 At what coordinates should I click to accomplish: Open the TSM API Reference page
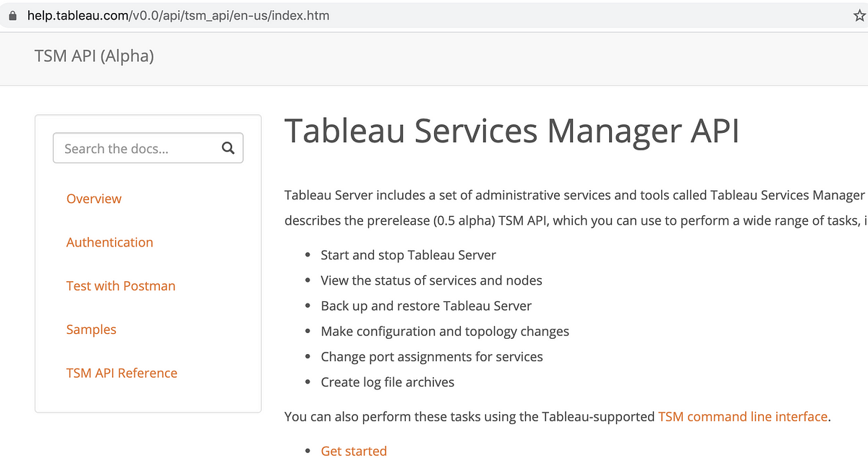(x=122, y=372)
